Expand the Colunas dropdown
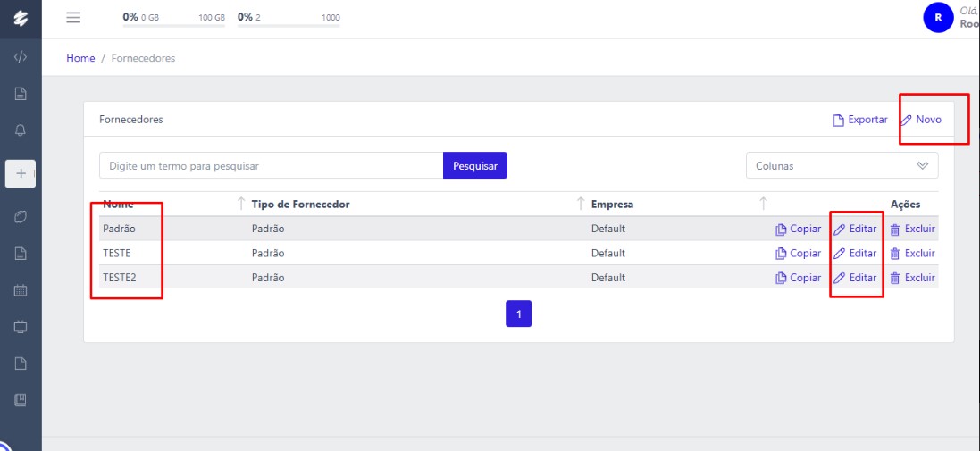Image resolution: width=980 pixels, height=451 pixels. [x=842, y=165]
